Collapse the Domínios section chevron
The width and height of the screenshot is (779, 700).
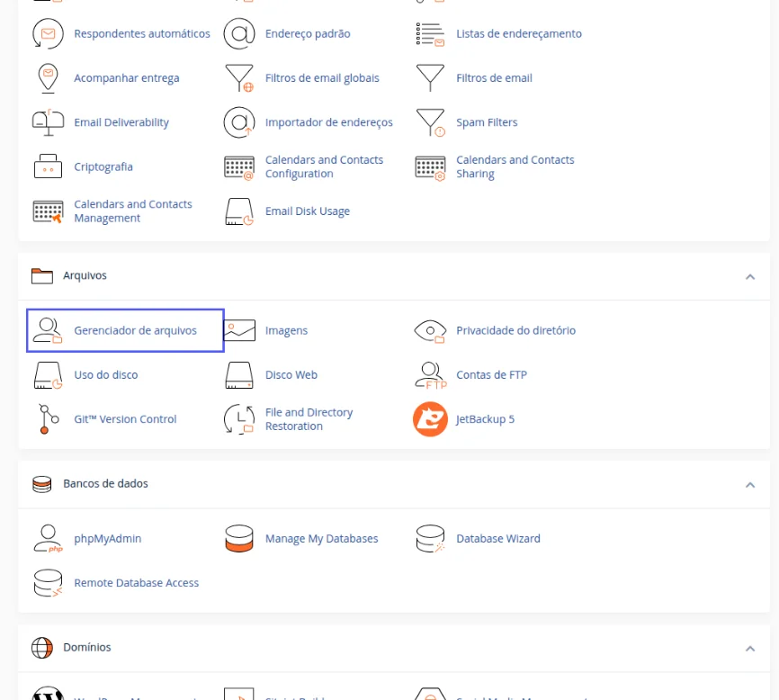click(x=750, y=649)
